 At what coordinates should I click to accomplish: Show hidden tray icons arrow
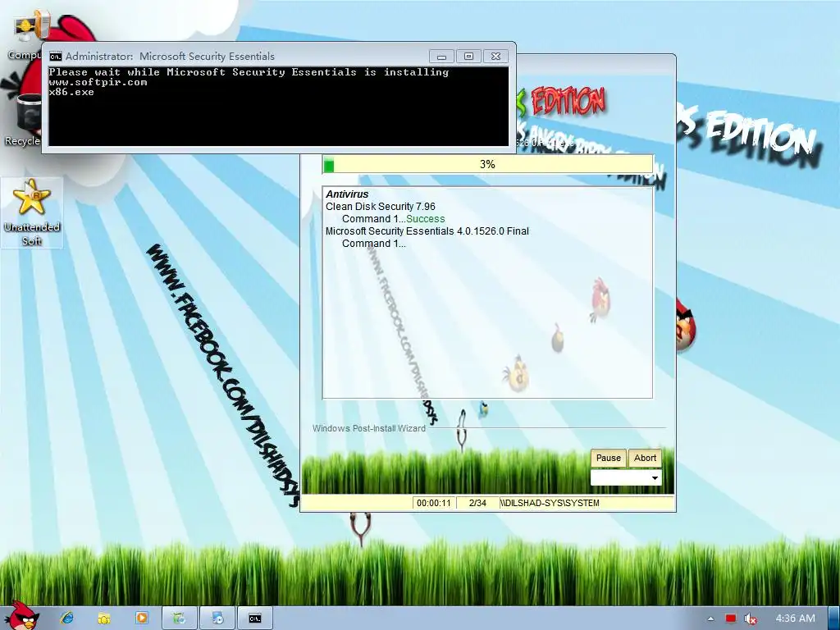click(x=710, y=619)
